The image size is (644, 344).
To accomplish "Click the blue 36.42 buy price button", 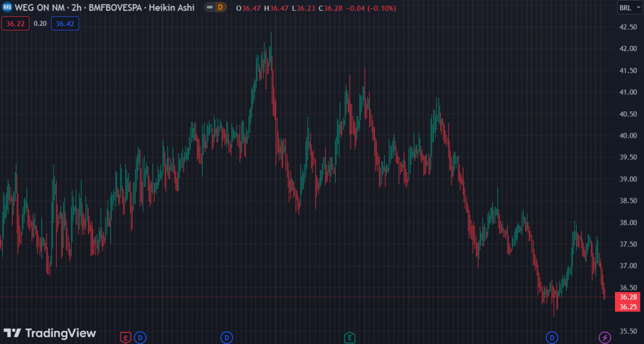I will tap(65, 23).
